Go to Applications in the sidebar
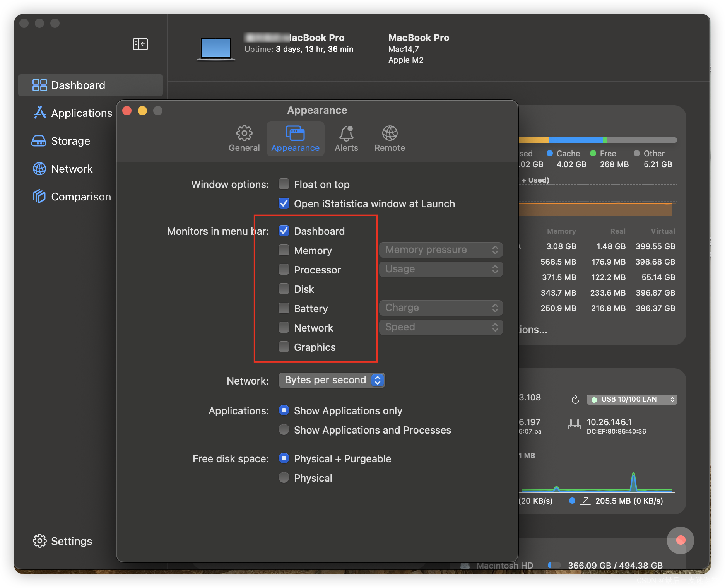Image resolution: width=725 pixels, height=588 pixels. pyautogui.click(x=73, y=113)
